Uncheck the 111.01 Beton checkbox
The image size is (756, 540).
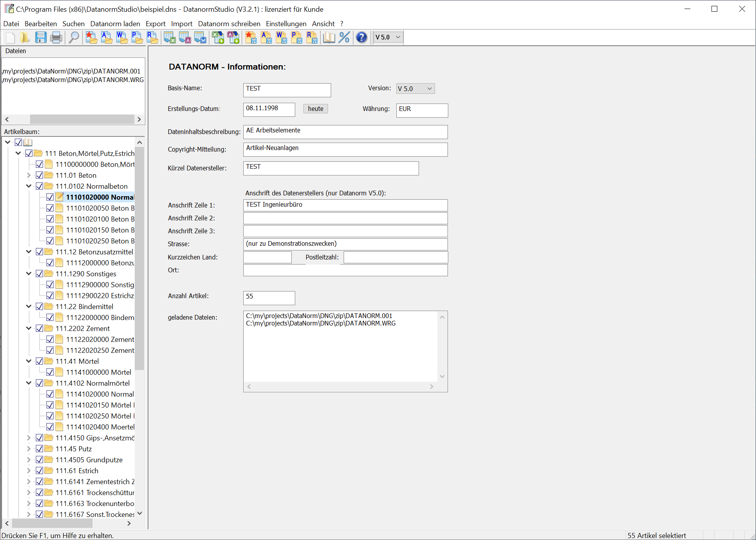39,175
